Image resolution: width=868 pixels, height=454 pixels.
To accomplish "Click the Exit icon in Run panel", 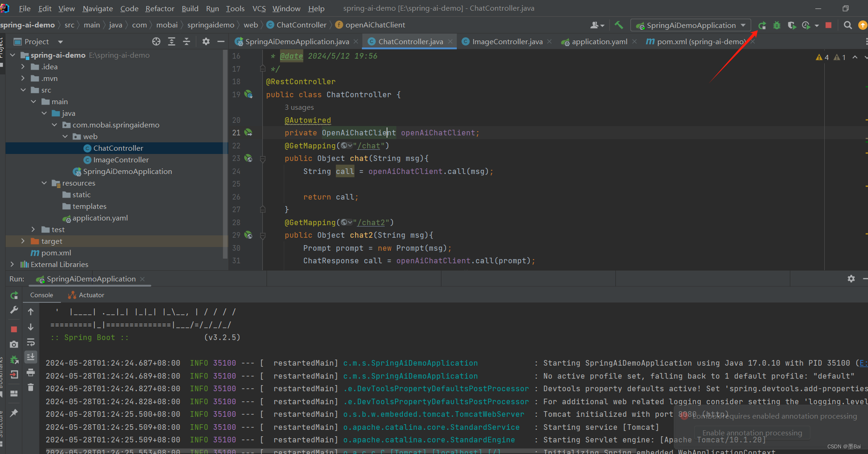I will (x=14, y=374).
